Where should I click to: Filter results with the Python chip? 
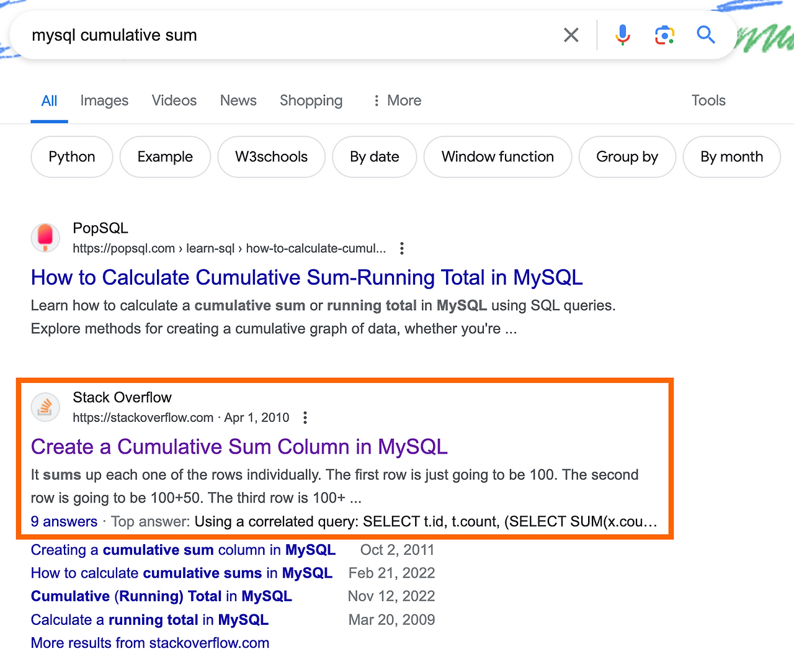pyautogui.click(x=72, y=157)
